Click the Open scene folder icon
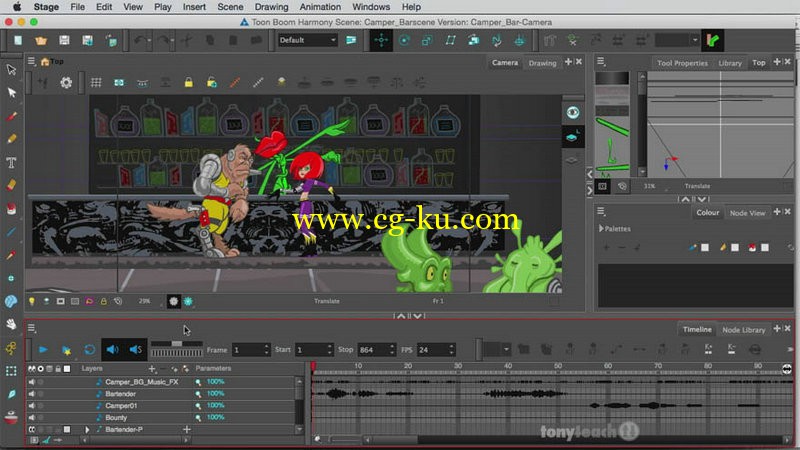Viewport: 800px width, 450px height. tap(41, 40)
